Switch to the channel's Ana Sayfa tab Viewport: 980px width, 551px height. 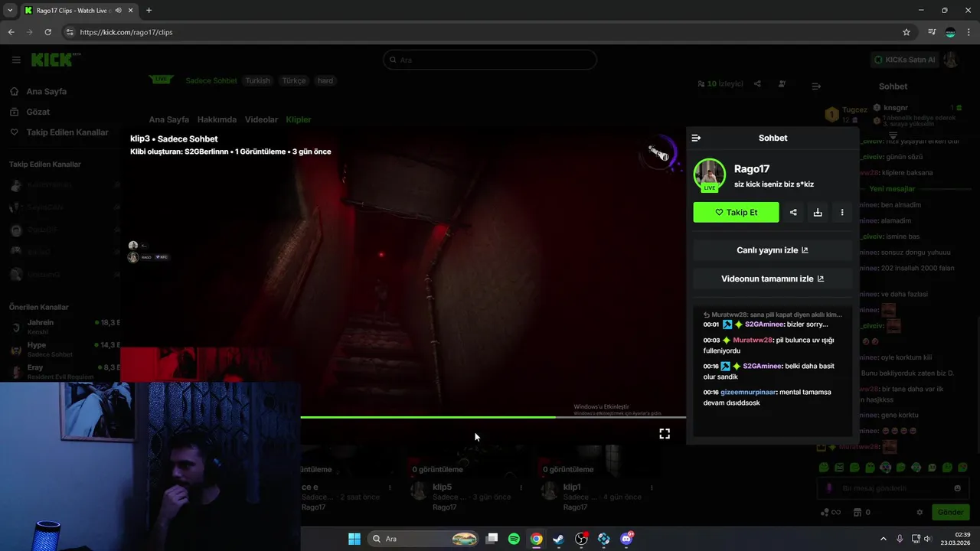point(169,119)
